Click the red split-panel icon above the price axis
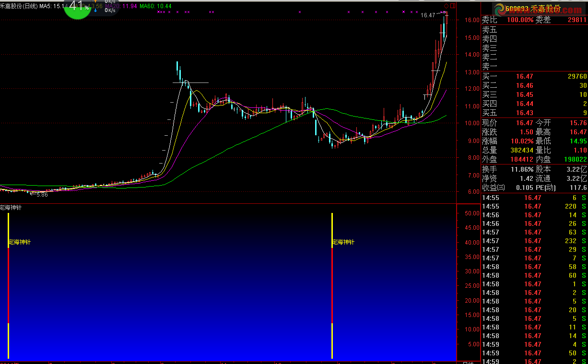 coord(453,6)
